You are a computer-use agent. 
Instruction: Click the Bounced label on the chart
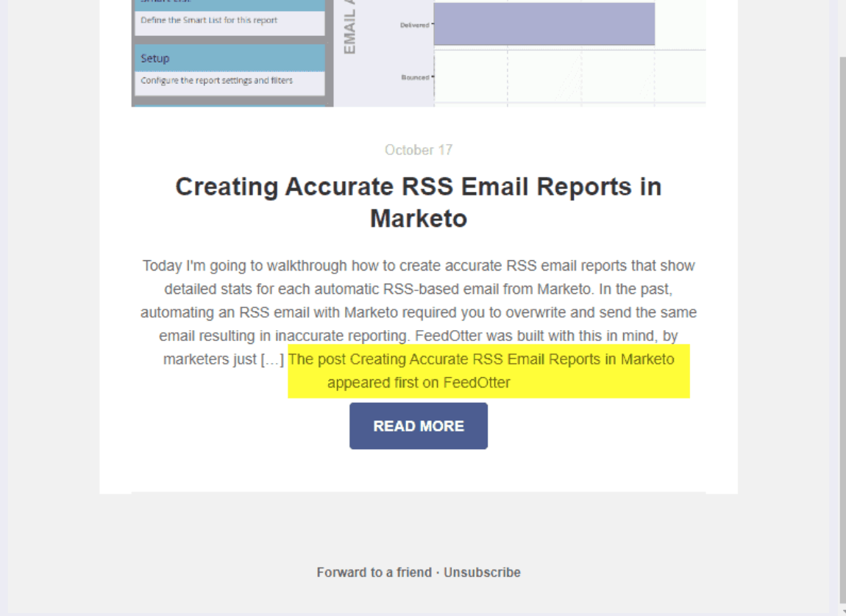click(x=415, y=77)
